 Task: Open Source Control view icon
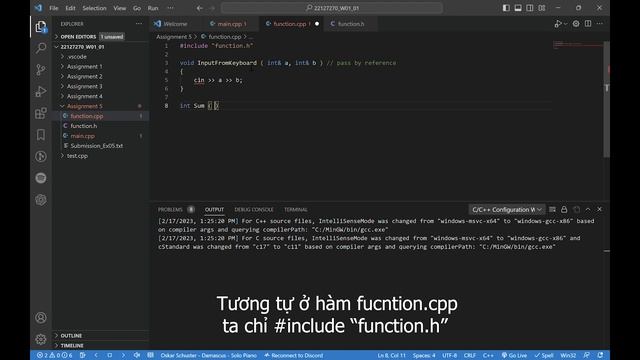41,70
